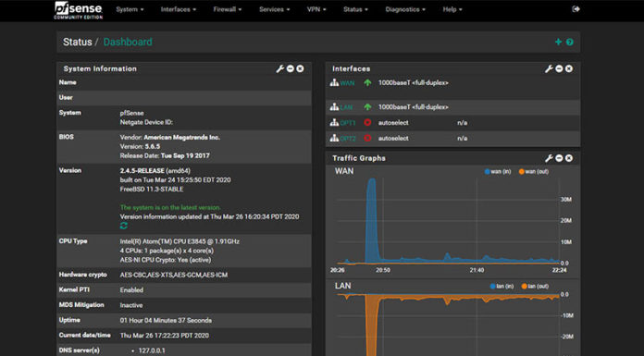Expand the Firewall menu
Screen dimensions: 644x356
(227, 9)
